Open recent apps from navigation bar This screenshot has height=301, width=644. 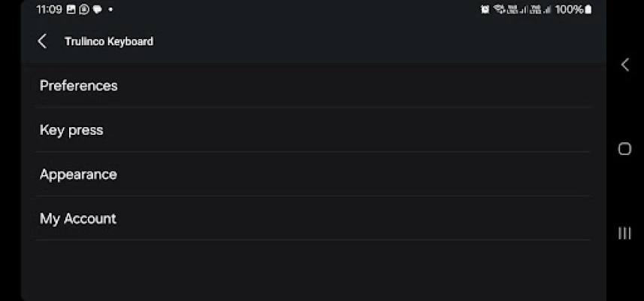(624, 233)
